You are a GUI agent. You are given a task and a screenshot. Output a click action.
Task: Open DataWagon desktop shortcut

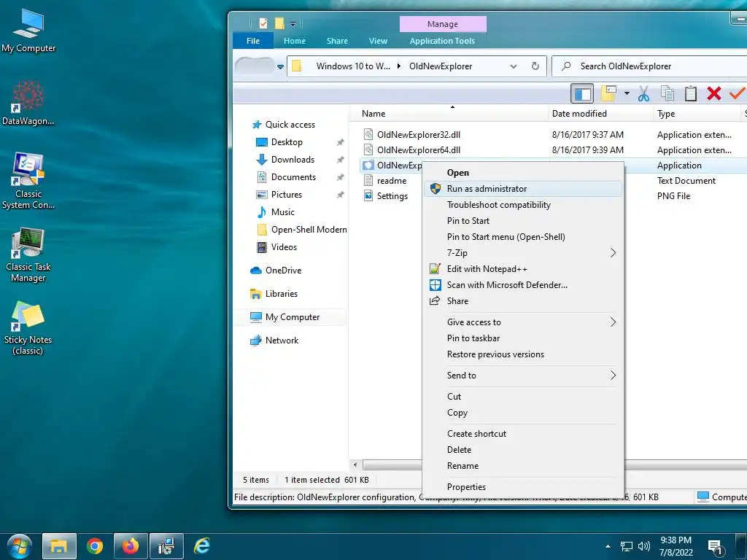(x=28, y=103)
